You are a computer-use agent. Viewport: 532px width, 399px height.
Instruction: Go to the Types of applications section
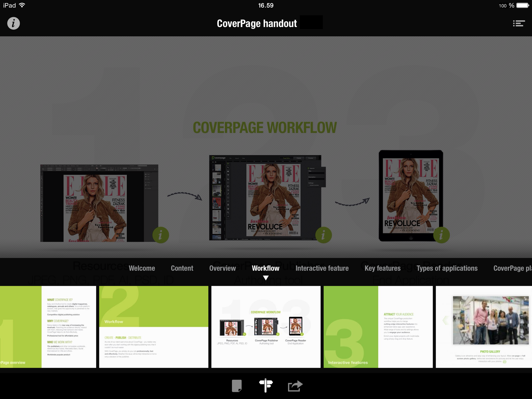click(447, 268)
